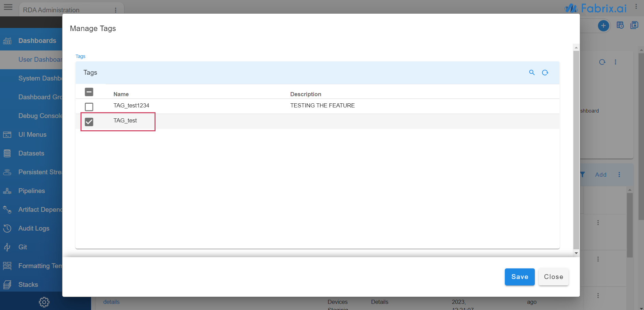Refresh the Tags table
Screen dimensions: 644x310
pos(545,72)
